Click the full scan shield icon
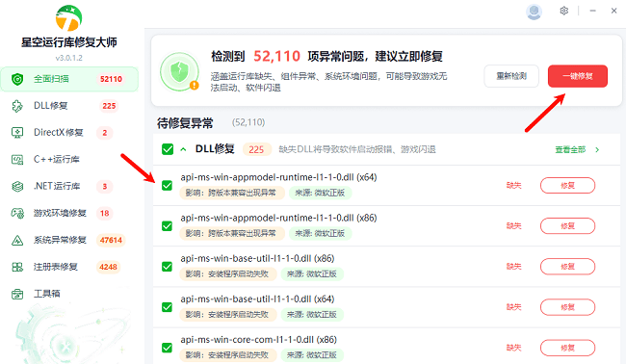 17,79
